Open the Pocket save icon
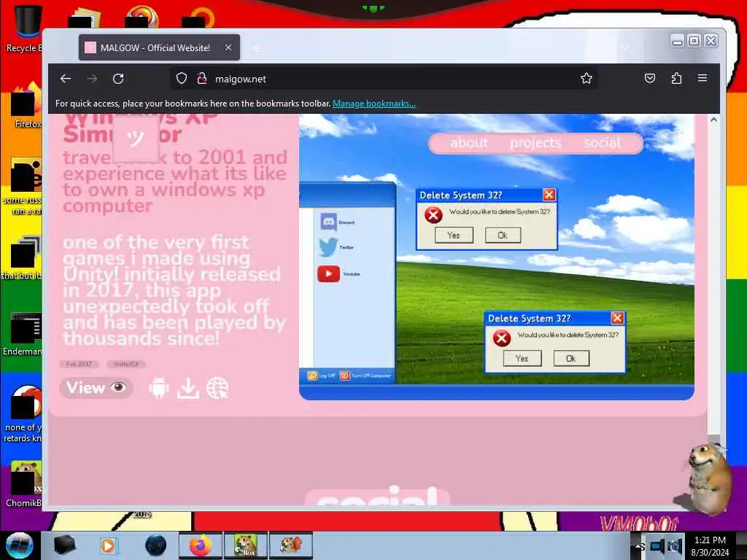The image size is (747, 560). [650, 78]
